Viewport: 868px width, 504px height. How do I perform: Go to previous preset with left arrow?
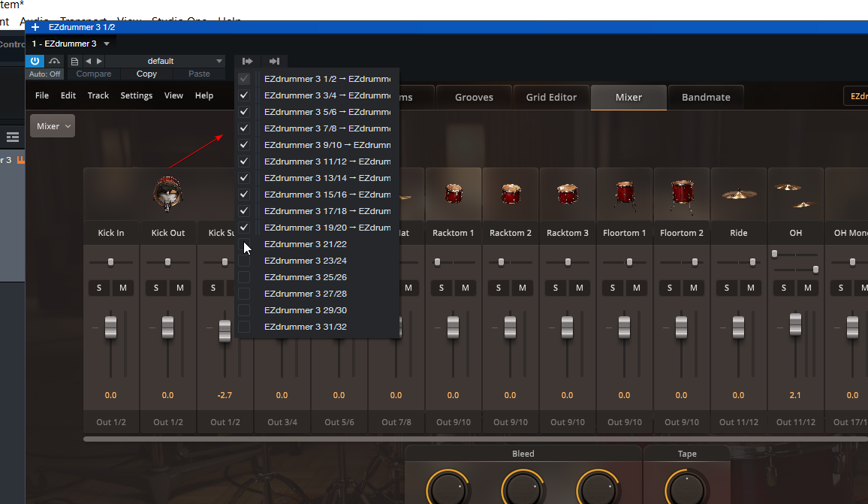point(89,61)
